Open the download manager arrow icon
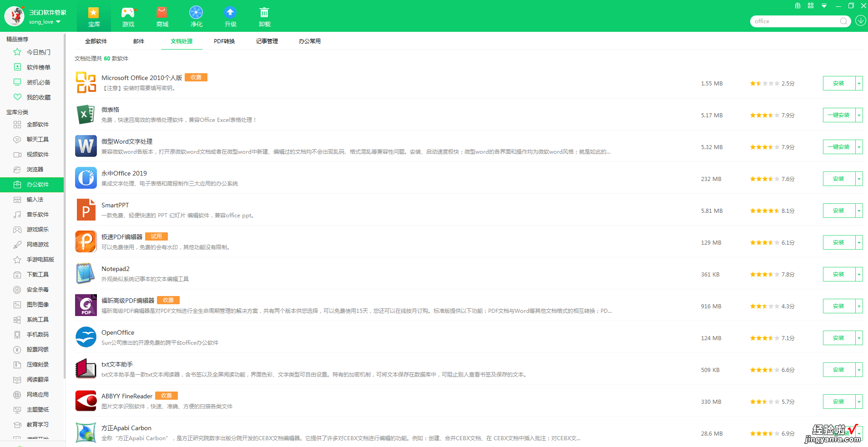 (860, 21)
